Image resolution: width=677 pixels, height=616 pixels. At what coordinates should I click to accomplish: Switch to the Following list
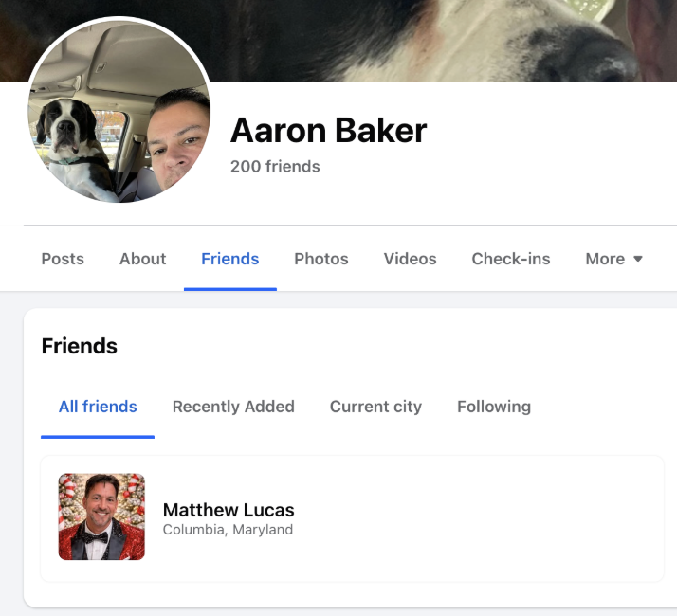pos(494,407)
